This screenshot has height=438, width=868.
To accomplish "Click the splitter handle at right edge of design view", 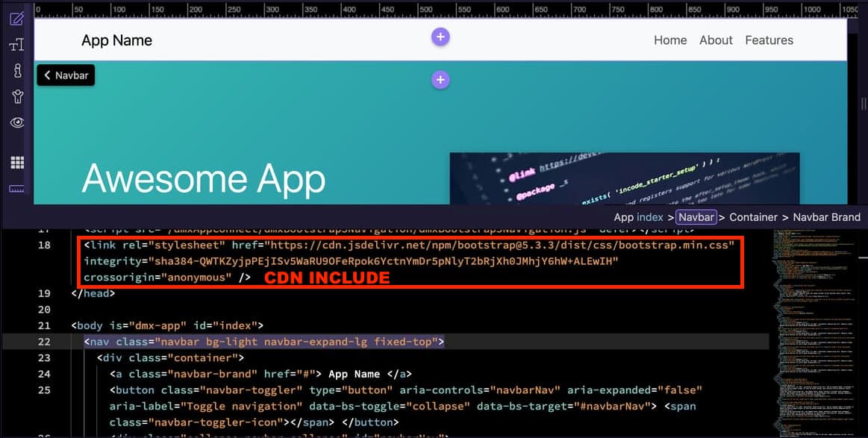I will pyautogui.click(x=863, y=104).
